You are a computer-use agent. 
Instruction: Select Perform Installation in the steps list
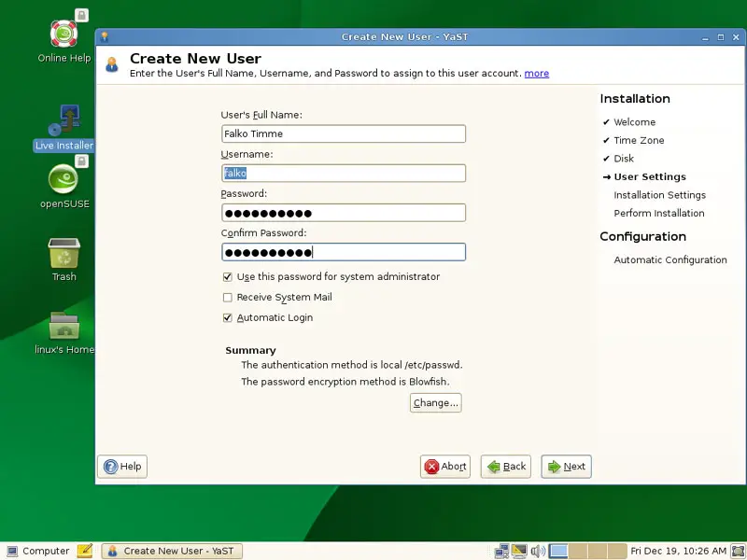click(659, 214)
